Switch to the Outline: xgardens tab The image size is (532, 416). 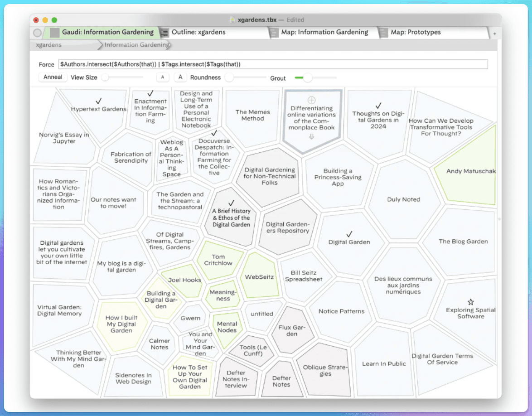(214, 33)
